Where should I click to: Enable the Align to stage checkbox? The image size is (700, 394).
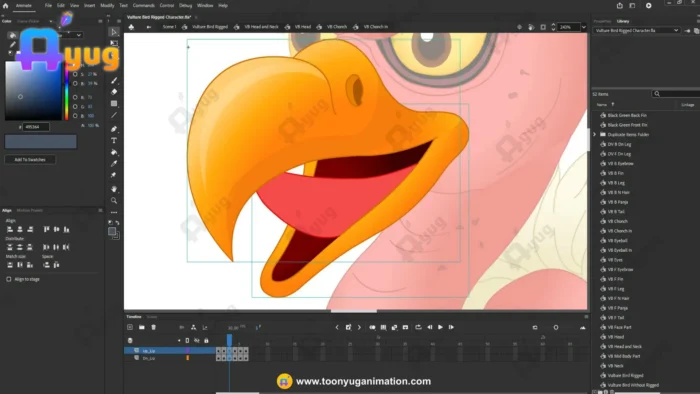[8, 279]
